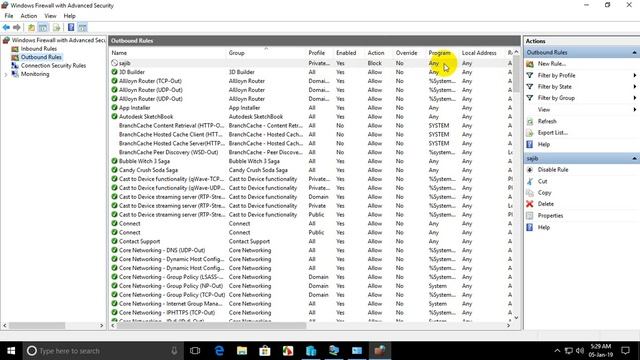Sort rules by the Local Address column header

(x=482, y=53)
